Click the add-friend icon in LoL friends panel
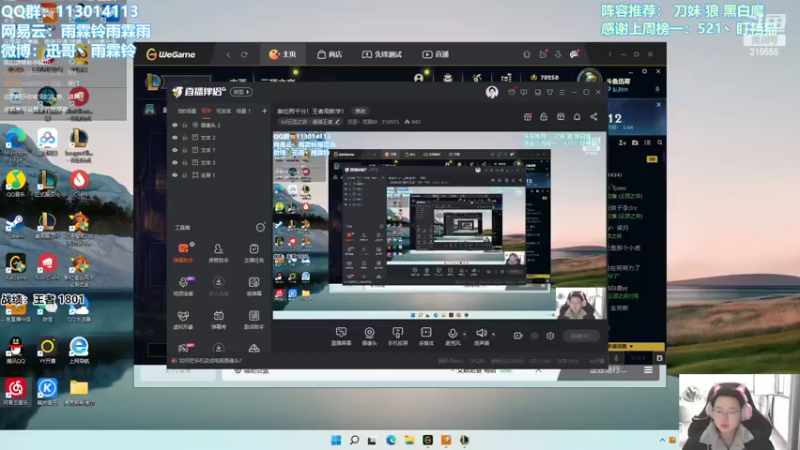This screenshot has width=800, height=450. click(x=622, y=143)
